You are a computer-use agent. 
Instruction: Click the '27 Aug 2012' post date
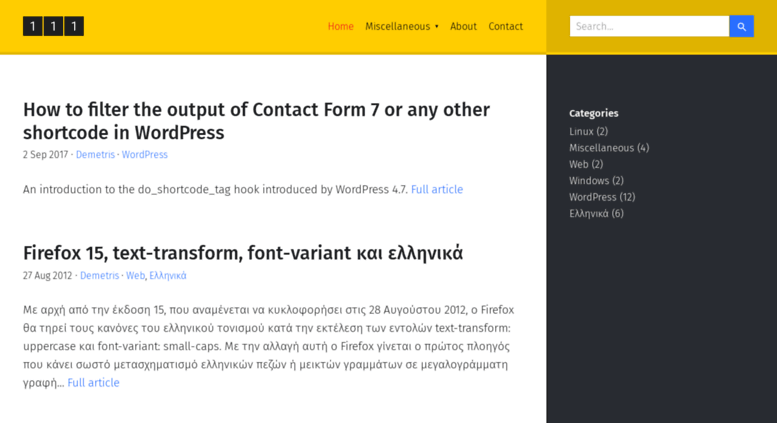(x=48, y=275)
